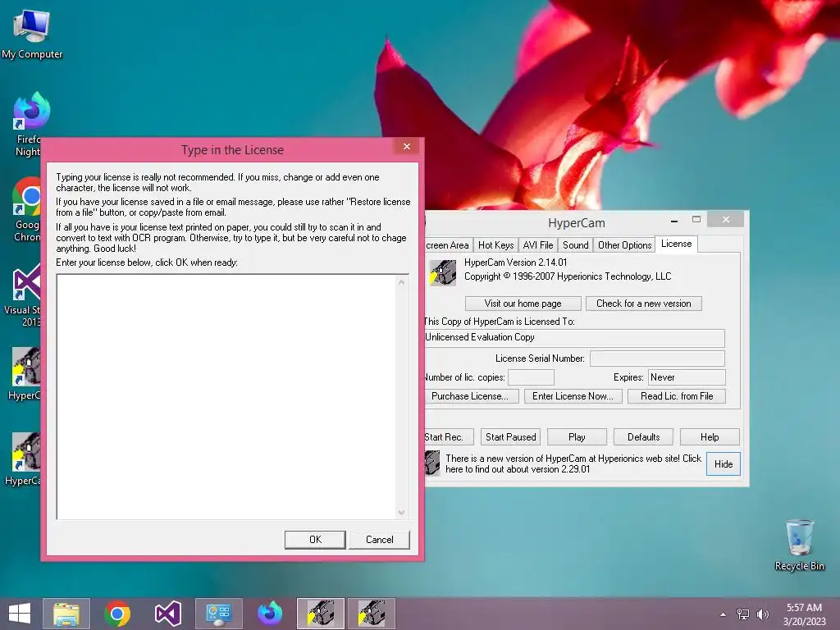The height and width of the screenshot is (630, 840).
Task: Click HyperCam camera logo in License tab
Action: point(443,272)
